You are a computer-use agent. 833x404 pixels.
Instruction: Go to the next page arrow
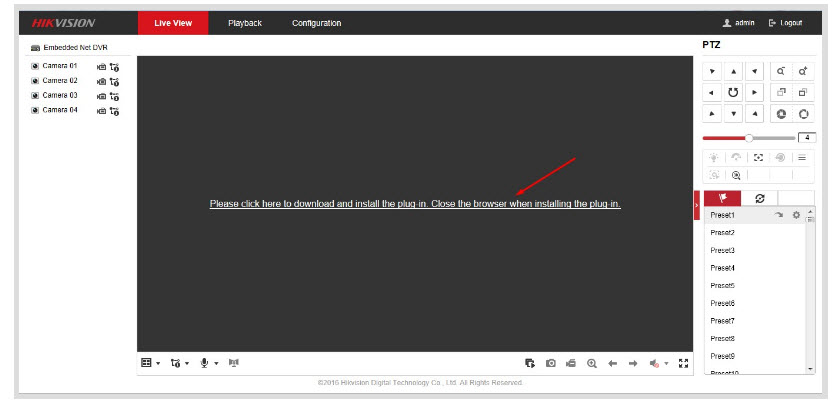(633, 363)
